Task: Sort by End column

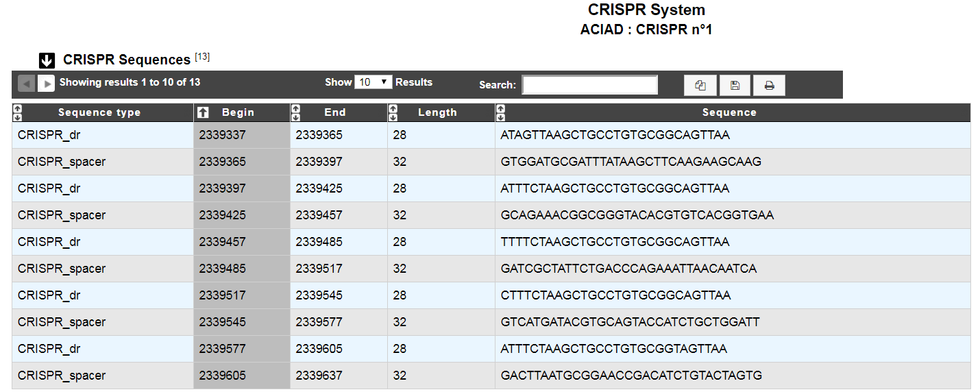Action: tap(339, 112)
